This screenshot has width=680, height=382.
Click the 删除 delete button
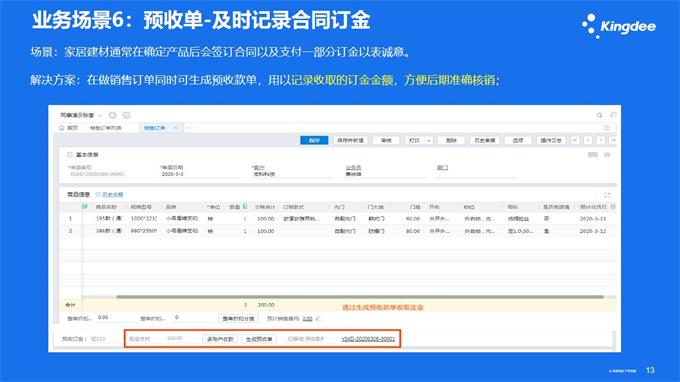click(451, 140)
